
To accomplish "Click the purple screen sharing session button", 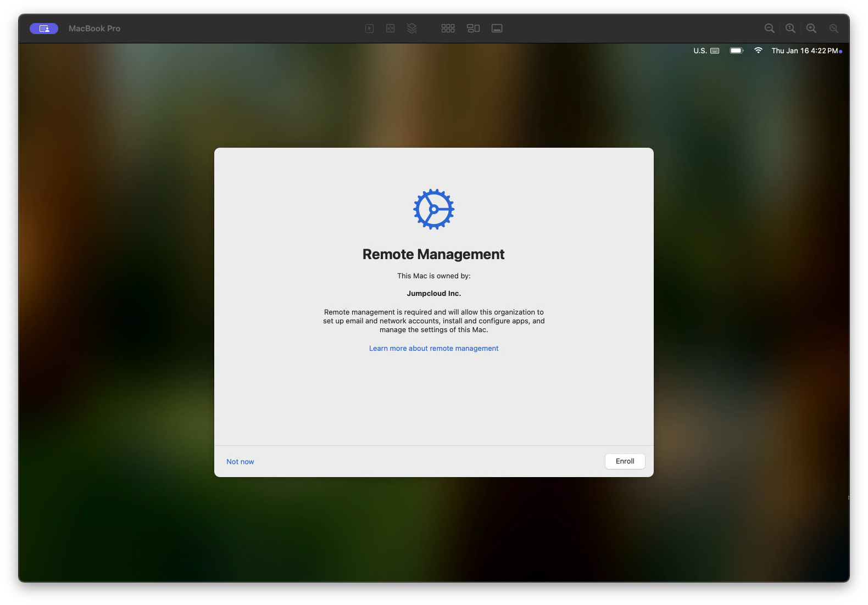I will click(x=44, y=29).
